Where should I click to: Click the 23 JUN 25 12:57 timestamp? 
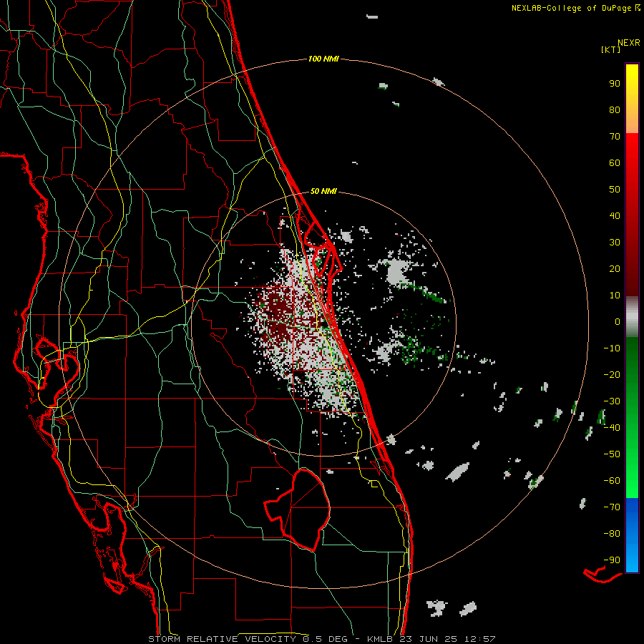pos(447,639)
